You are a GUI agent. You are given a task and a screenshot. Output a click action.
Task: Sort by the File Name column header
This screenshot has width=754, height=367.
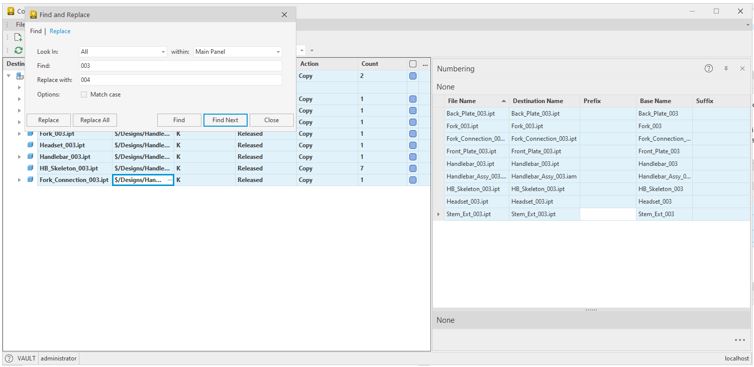(477, 101)
